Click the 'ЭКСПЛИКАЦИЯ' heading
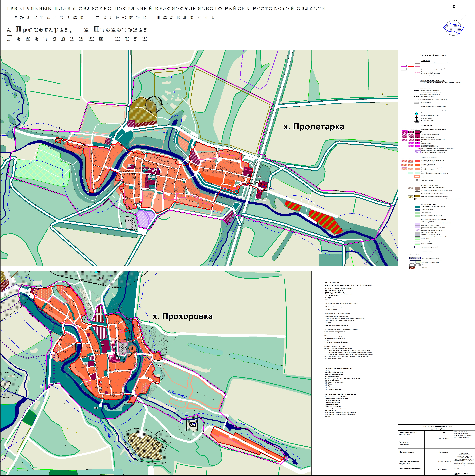This screenshot has width=475, height=476. coord(332,283)
